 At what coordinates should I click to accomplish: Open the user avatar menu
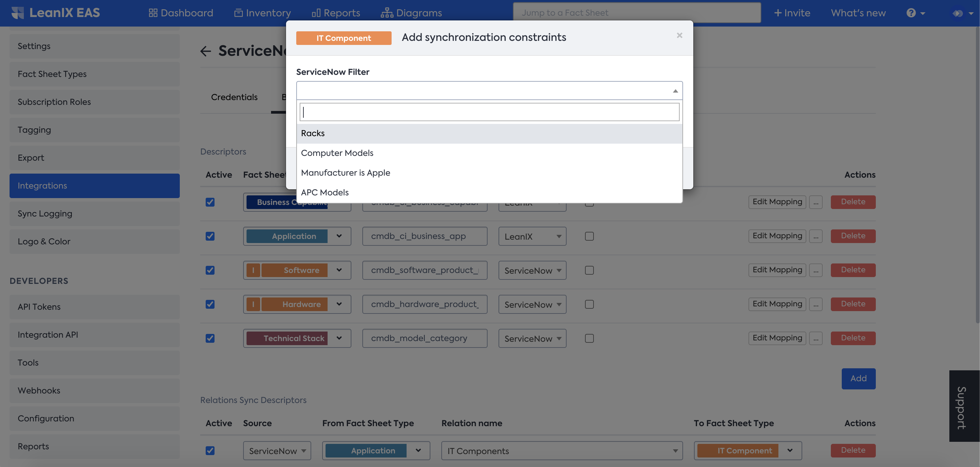963,13
